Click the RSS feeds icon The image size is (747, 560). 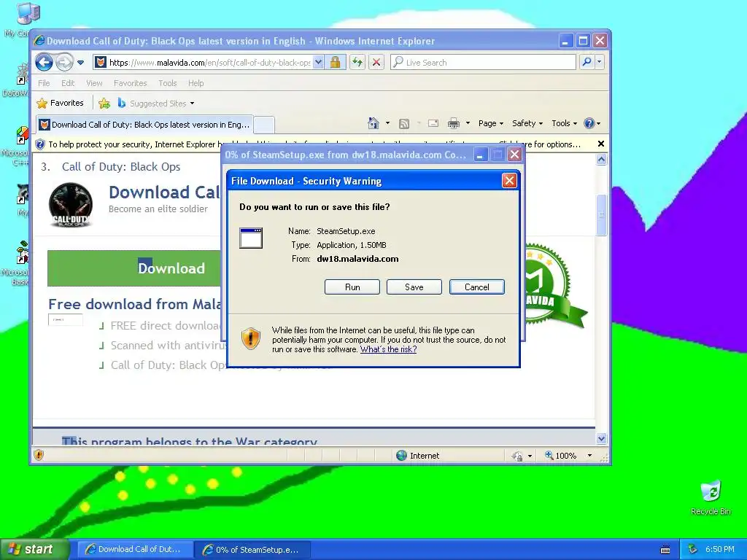404,124
